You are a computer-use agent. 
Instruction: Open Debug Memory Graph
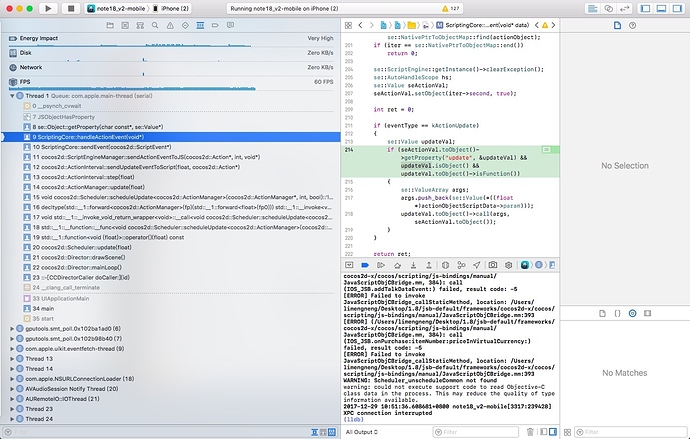tap(461, 265)
